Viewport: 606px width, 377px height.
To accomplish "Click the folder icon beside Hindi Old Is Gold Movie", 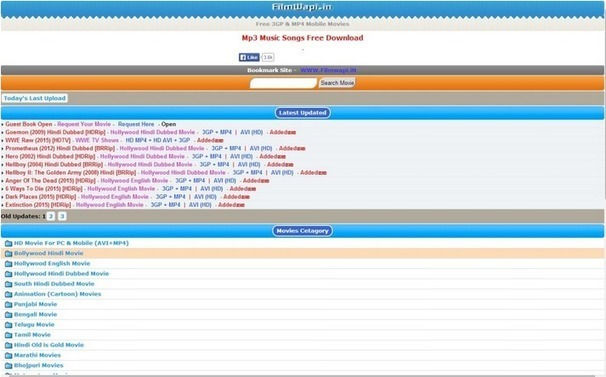I will [9, 345].
